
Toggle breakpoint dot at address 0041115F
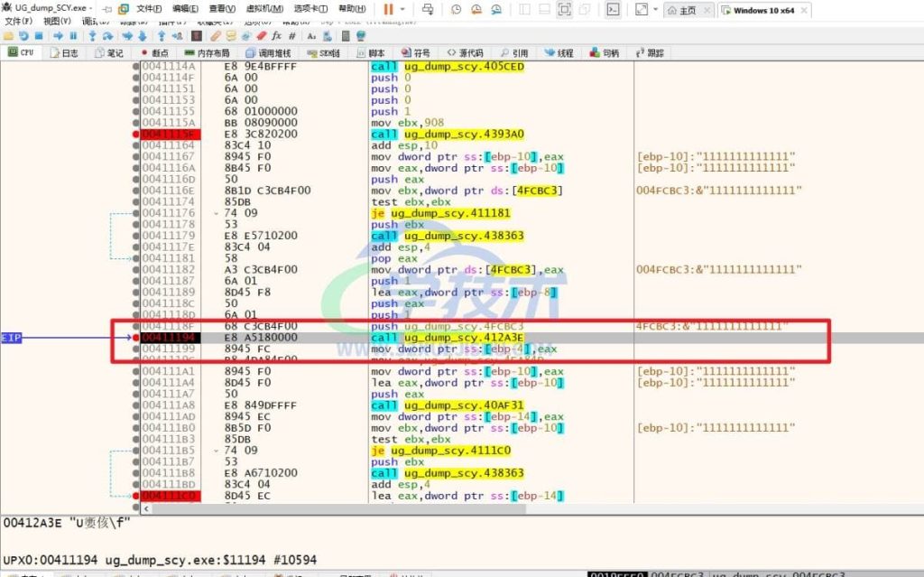136,134
